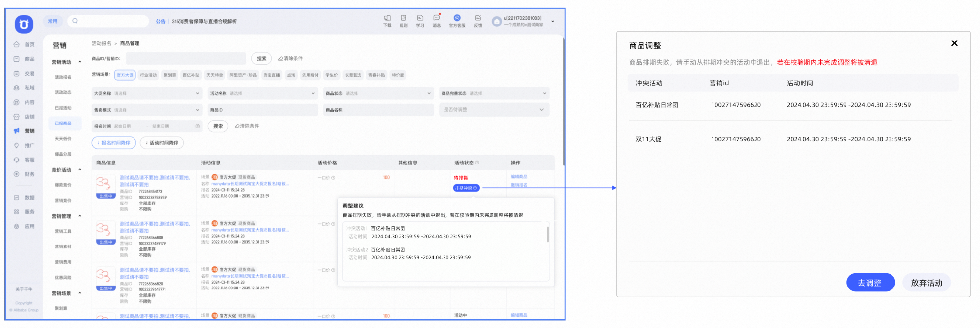The image size is (980, 328).
Task: Expand account menu arrow next to username
Action: (553, 21)
